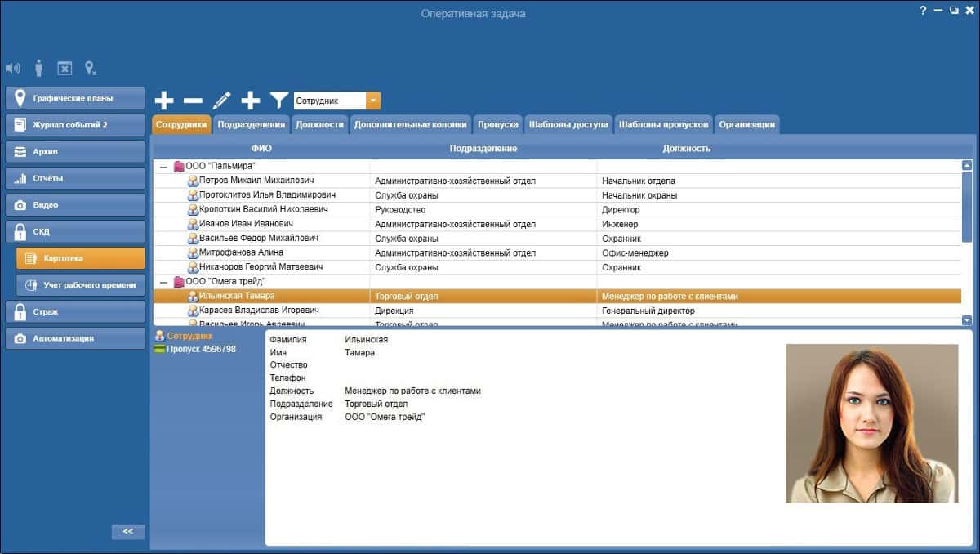The height and width of the screenshot is (554, 980).
Task: Click the first plus add-employee icon
Action: pos(164,101)
